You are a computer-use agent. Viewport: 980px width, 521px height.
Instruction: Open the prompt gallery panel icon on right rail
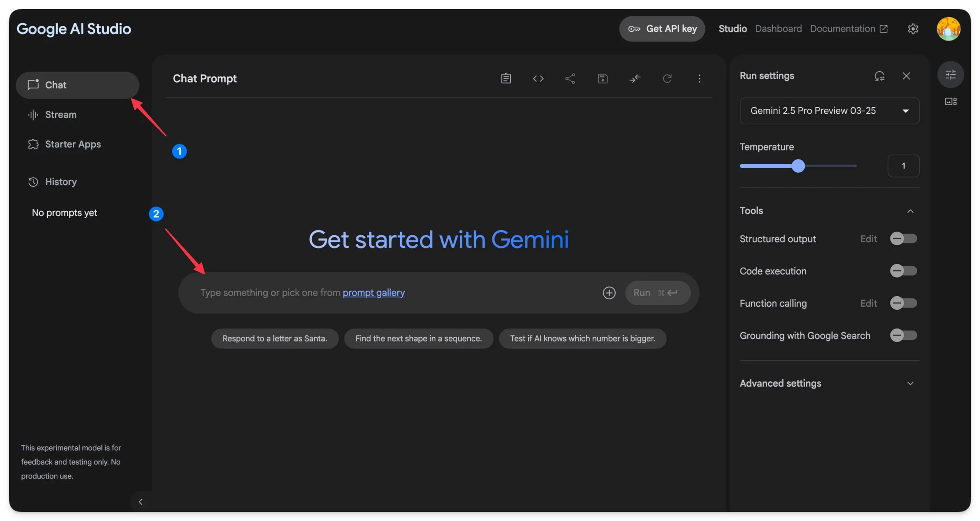[951, 101]
